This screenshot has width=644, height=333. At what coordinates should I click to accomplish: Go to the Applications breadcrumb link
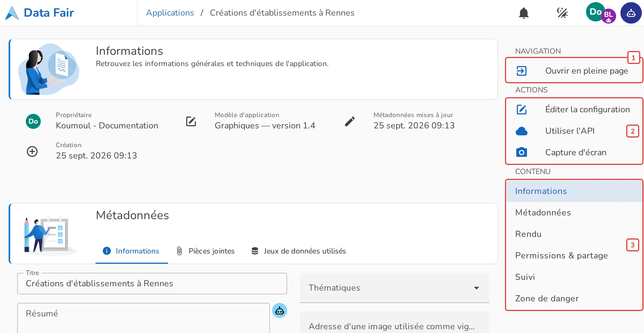tap(170, 13)
